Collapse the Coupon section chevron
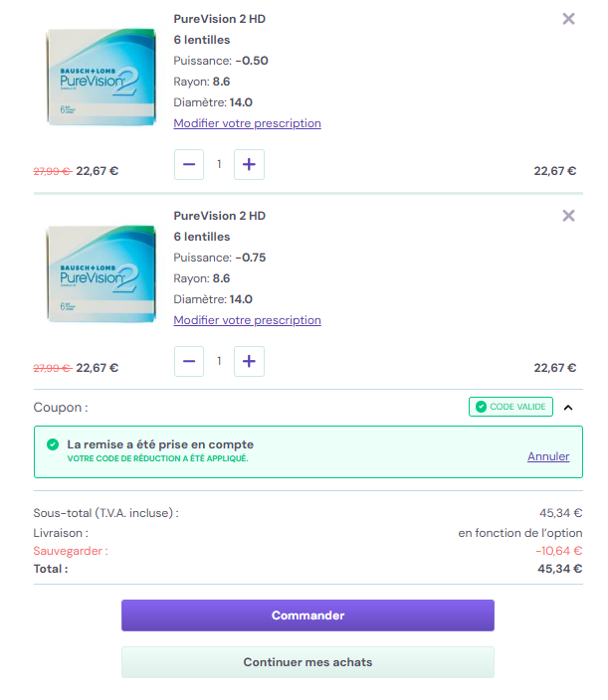The image size is (608, 700). 568,407
